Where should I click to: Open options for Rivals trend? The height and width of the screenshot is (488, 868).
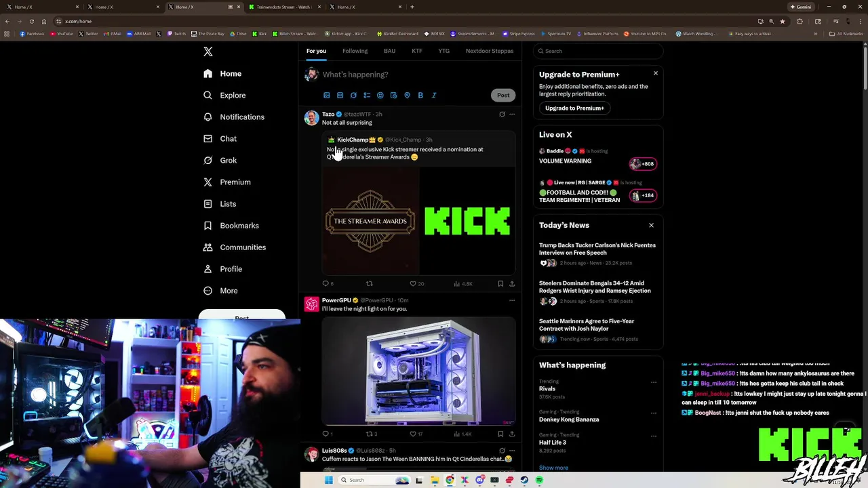click(x=654, y=382)
